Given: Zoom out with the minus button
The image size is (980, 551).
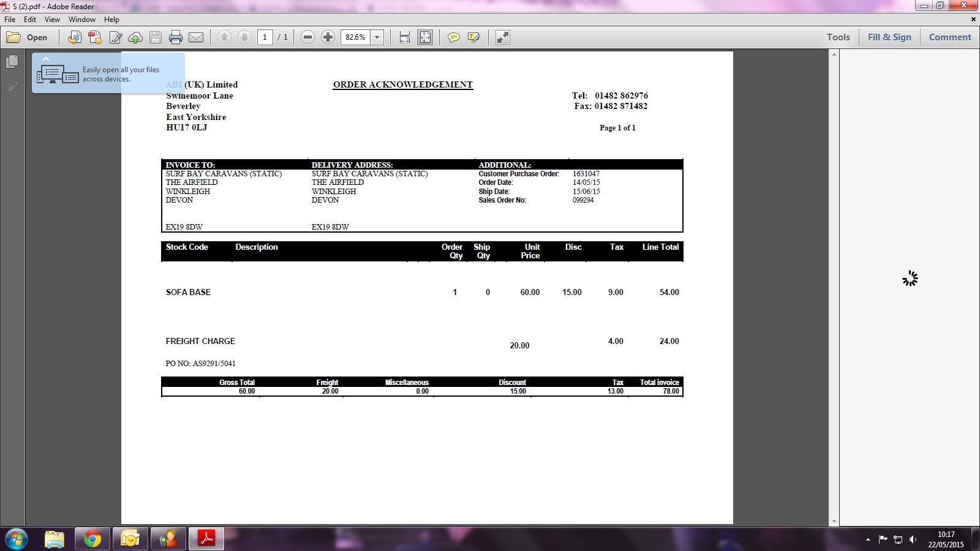Looking at the screenshot, I should (308, 37).
